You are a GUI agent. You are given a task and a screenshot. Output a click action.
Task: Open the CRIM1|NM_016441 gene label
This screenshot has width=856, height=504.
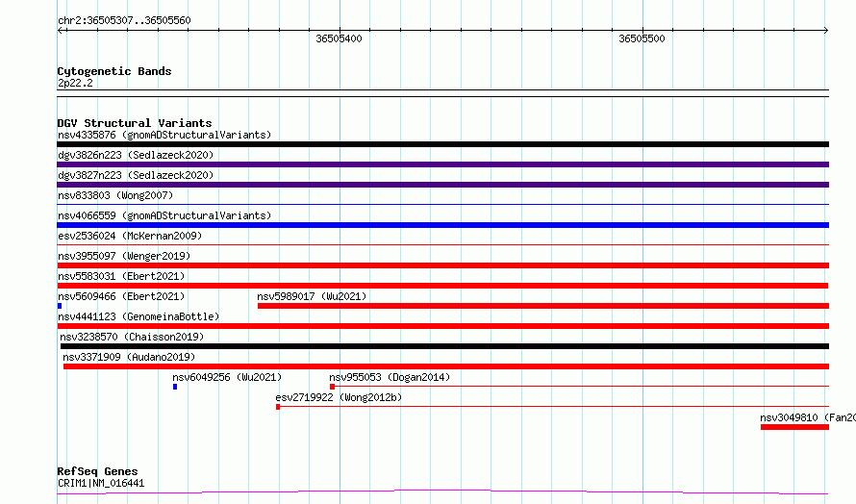point(101,483)
